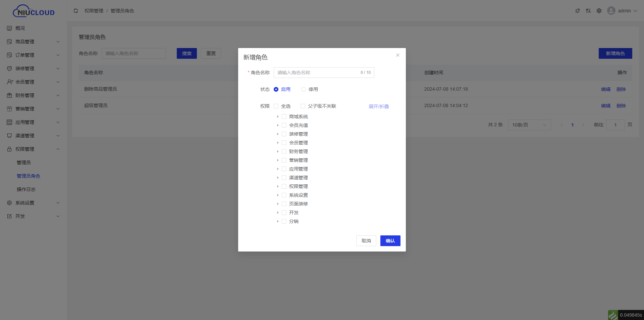The image size is (644, 320).
Task: Check the 全选 permissions checkbox
Action: point(276,106)
